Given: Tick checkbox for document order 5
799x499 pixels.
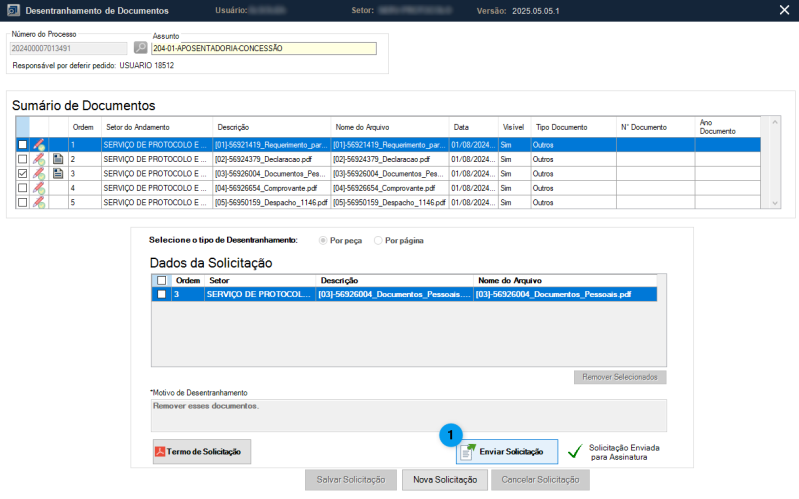Looking at the screenshot, I should (x=22, y=202).
